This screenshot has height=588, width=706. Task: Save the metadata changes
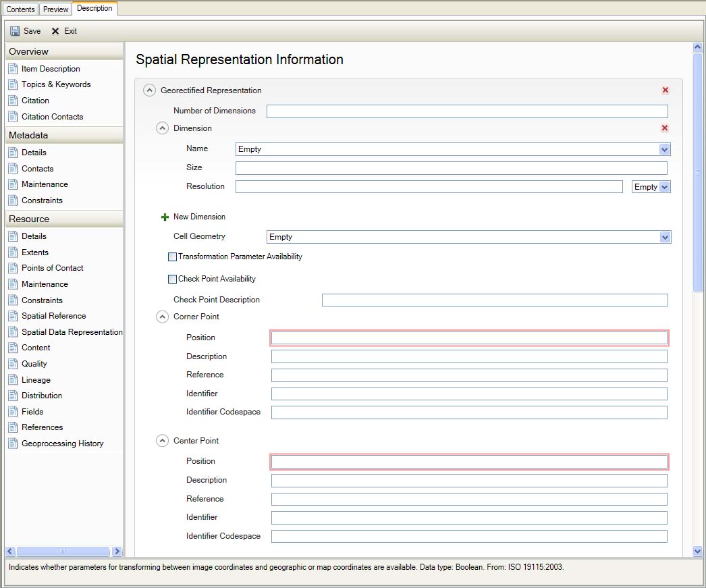tap(25, 30)
